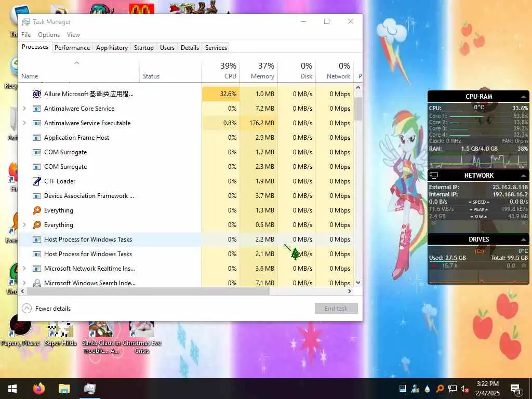
Task: Collapse the CPU-RAM gadget panel
Action: pyautogui.click(x=524, y=97)
